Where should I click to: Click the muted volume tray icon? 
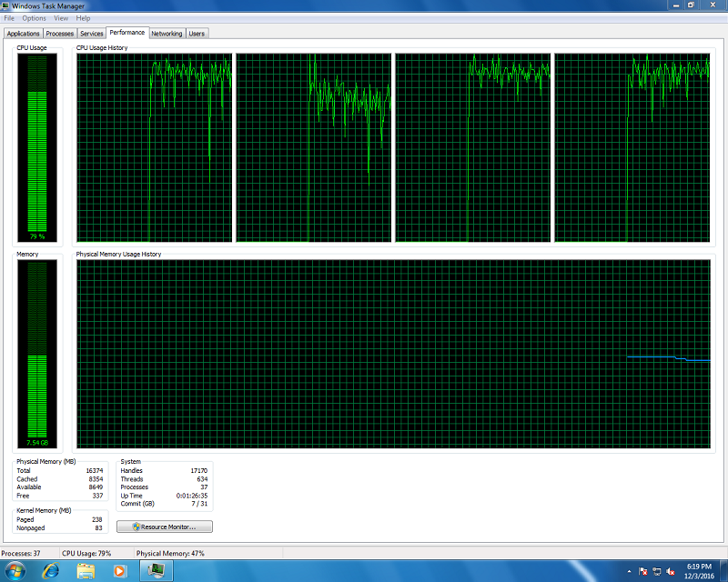pyautogui.click(x=671, y=571)
